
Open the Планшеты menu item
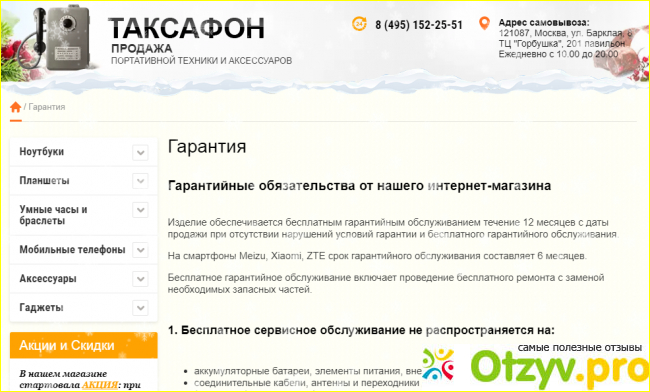click(44, 181)
